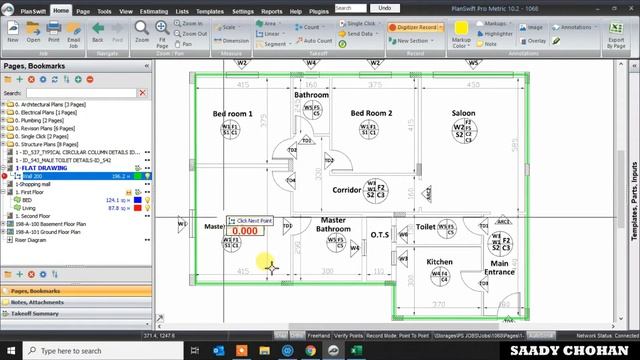The image size is (640, 360).
Task: Select the Highlighter annotation tool
Action: click(x=495, y=34)
